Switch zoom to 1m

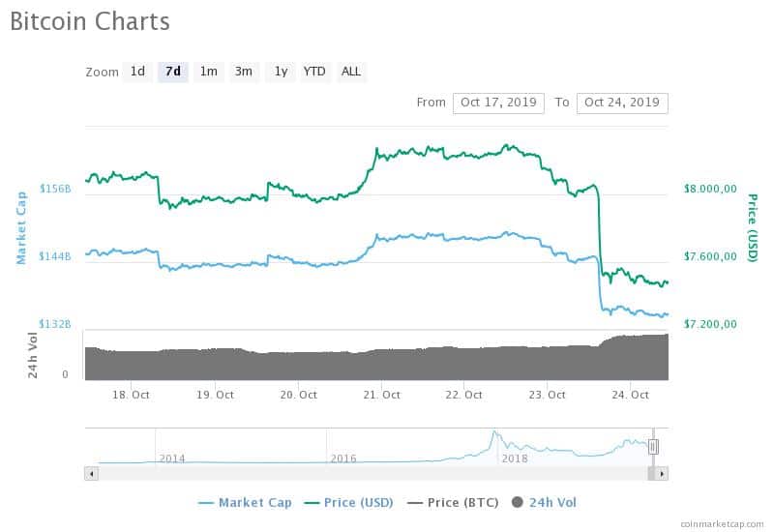tap(208, 72)
